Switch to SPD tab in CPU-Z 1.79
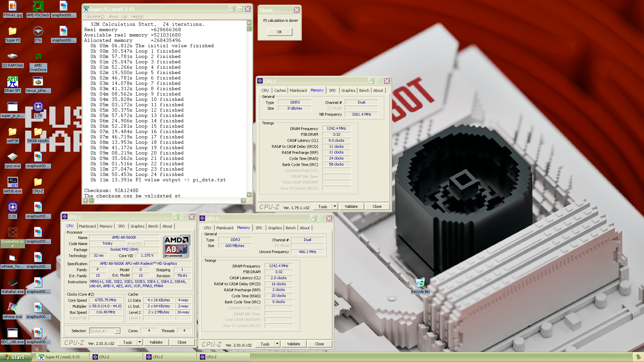The width and height of the screenshot is (644, 362). pyautogui.click(x=332, y=90)
